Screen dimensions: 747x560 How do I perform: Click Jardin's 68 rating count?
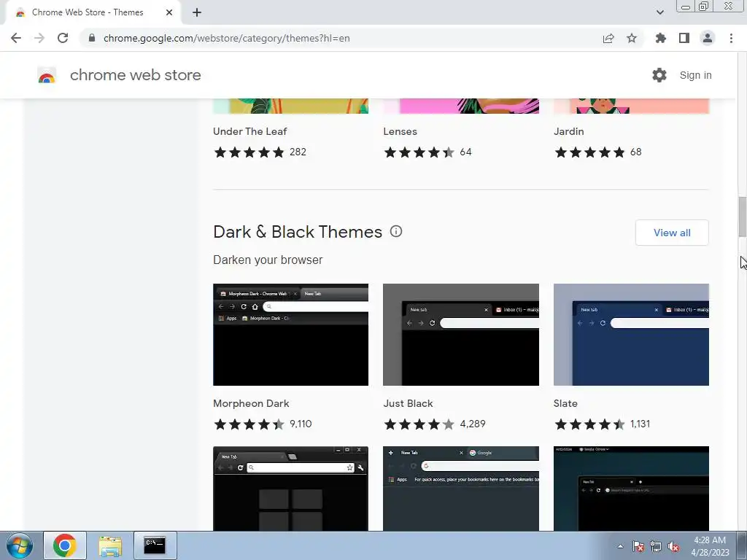[635, 152]
